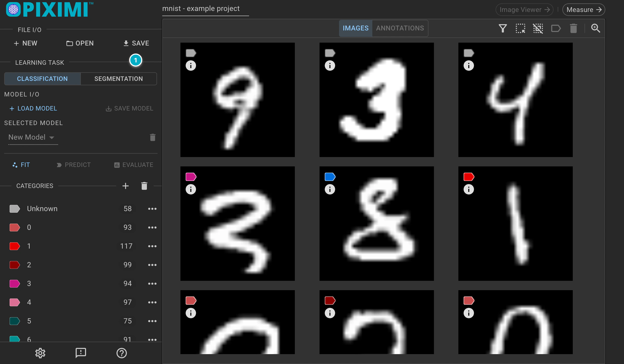Open the Measure view
The width and height of the screenshot is (624, 364).
(584, 10)
